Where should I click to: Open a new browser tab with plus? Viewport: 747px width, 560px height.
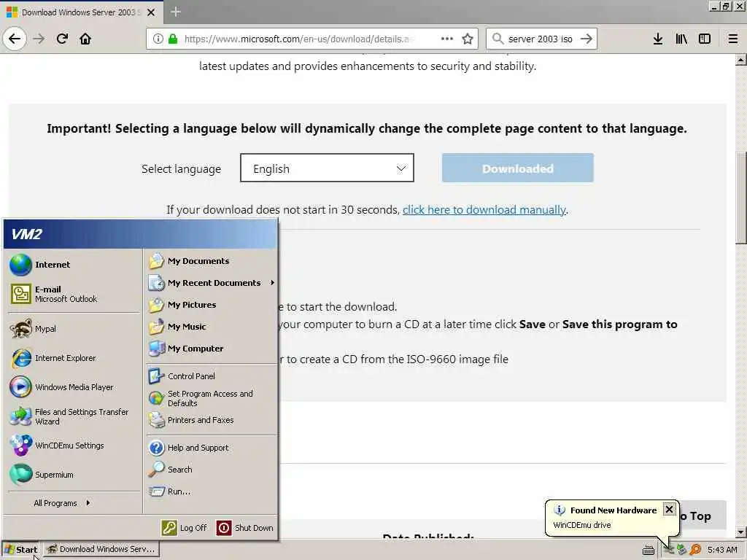pos(176,12)
